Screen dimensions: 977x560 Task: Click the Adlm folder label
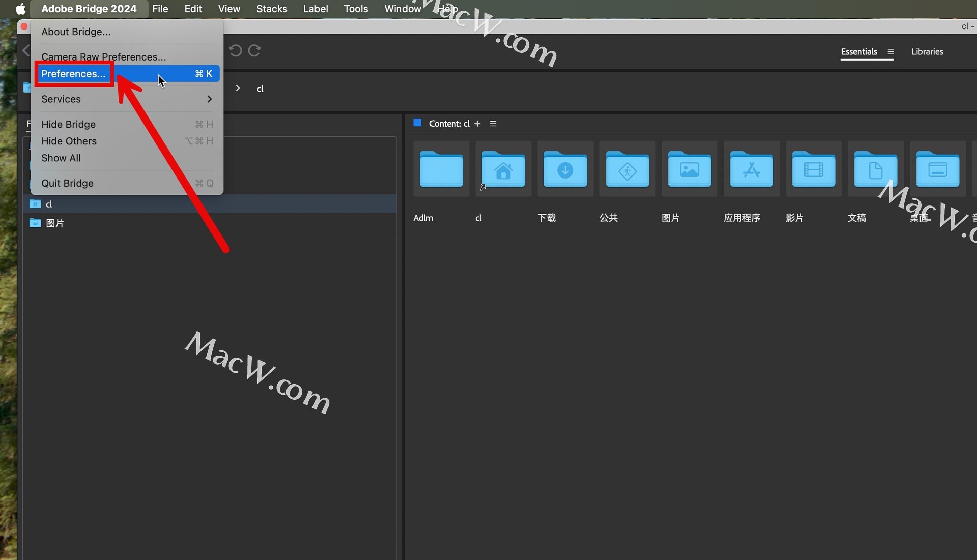tap(423, 218)
